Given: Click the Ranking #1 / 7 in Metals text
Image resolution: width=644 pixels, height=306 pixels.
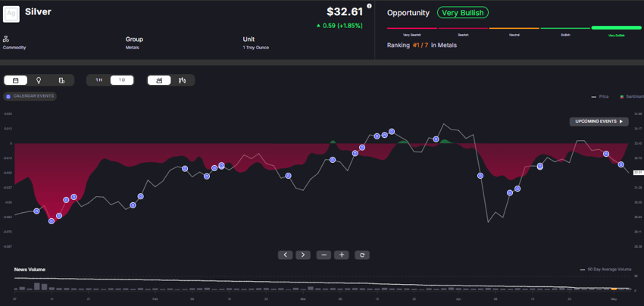Looking at the screenshot, I should coord(422,45).
